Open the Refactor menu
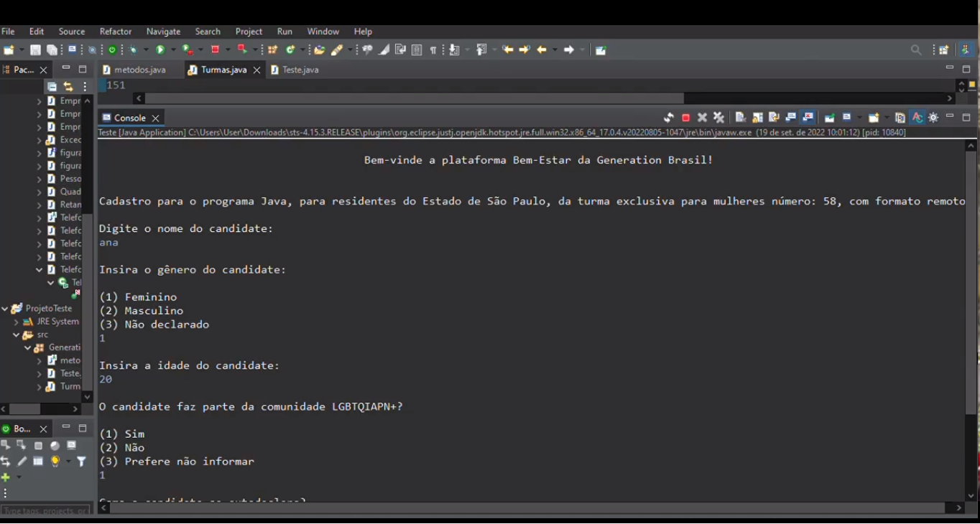The width and height of the screenshot is (980, 524). pos(116,32)
